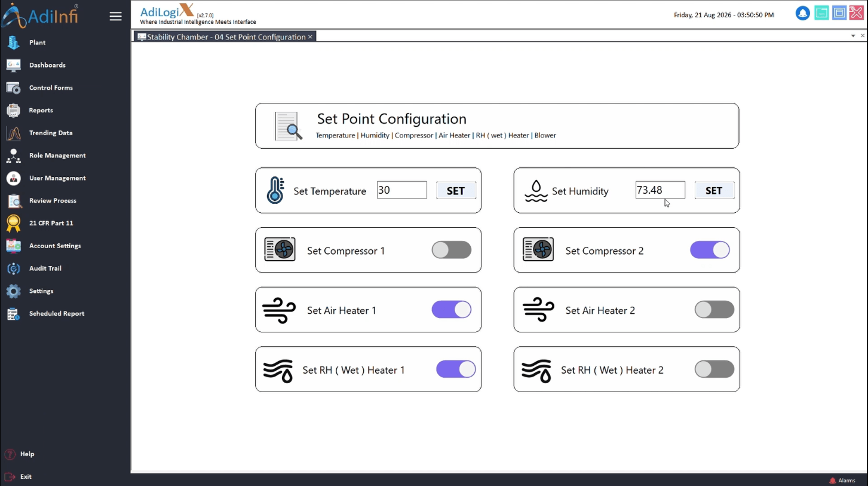
Task: Open the notification bell icon
Action: coord(802,13)
